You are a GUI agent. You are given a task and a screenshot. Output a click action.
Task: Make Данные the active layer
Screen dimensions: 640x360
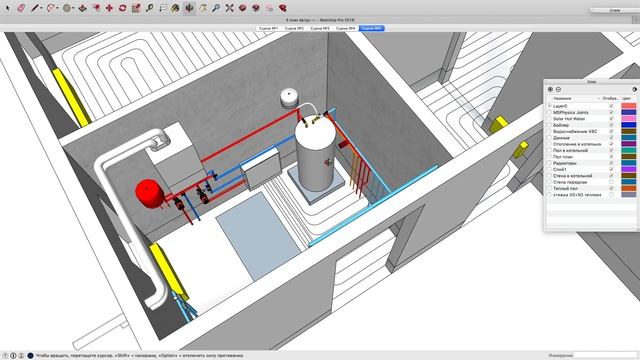549,138
